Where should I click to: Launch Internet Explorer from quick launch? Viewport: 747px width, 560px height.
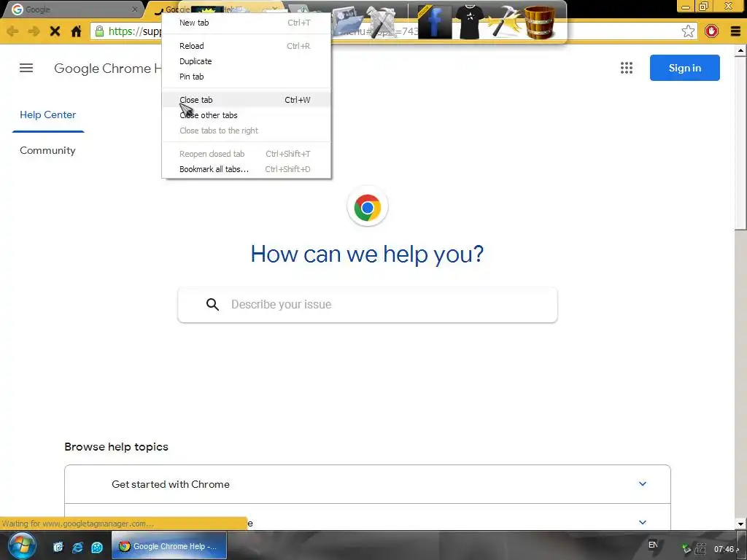tap(77, 547)
